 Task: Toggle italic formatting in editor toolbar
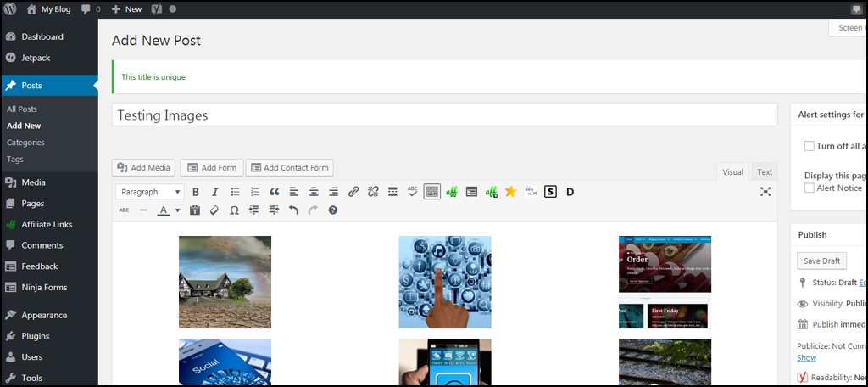pyautogui.click(x=215, y=192)
